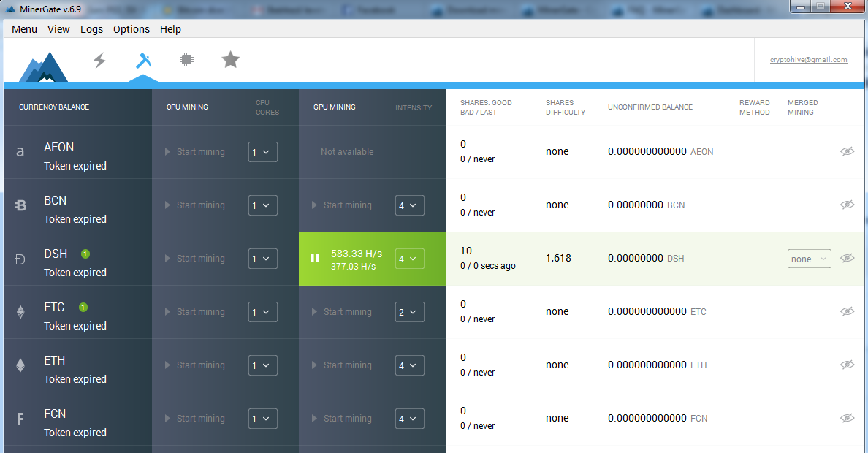Click the BCN currency icon

tap(20, 205)
